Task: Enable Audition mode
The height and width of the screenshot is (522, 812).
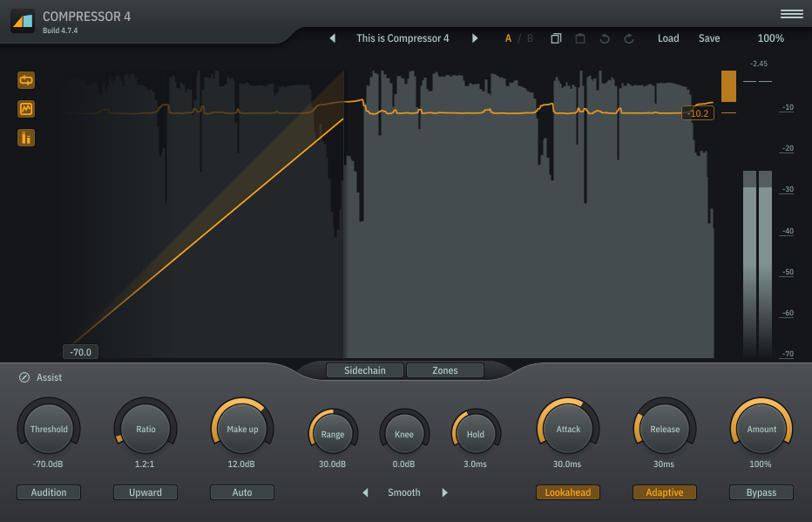Action: 49,492
